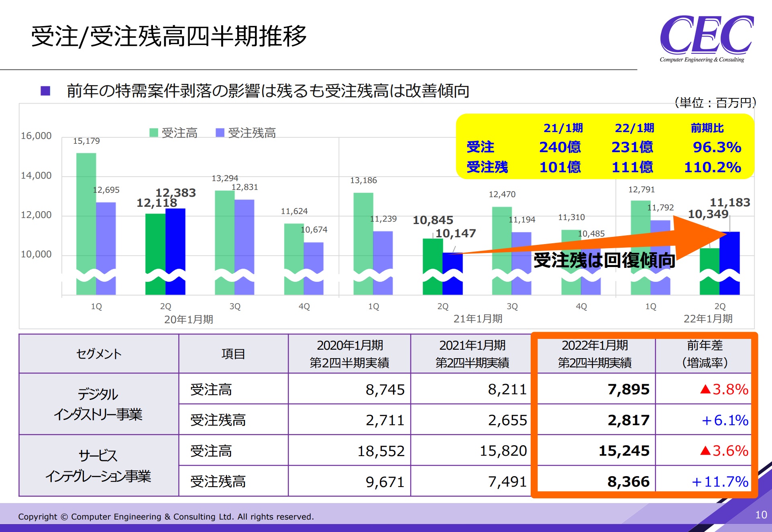Image resolution: width=772 pixels, height=532 pixels.
Task: Click the 21年1月期 axis label
Action: coord(478,319)
